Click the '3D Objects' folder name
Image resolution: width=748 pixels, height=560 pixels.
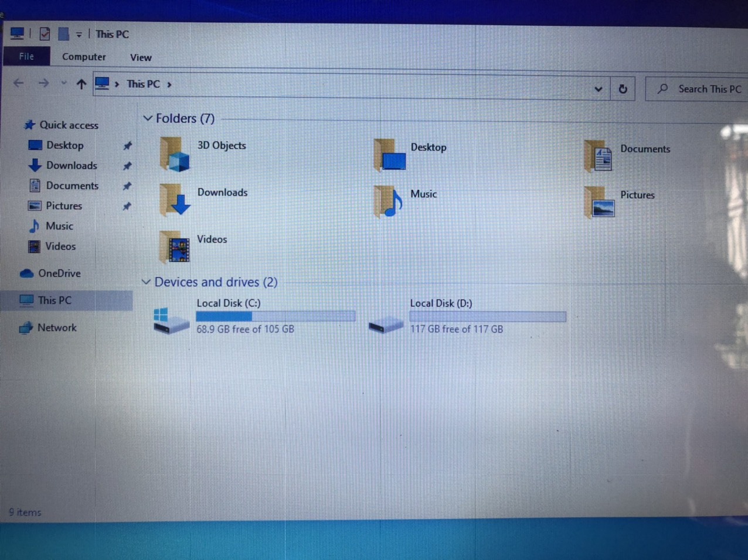tap(222, 145)
